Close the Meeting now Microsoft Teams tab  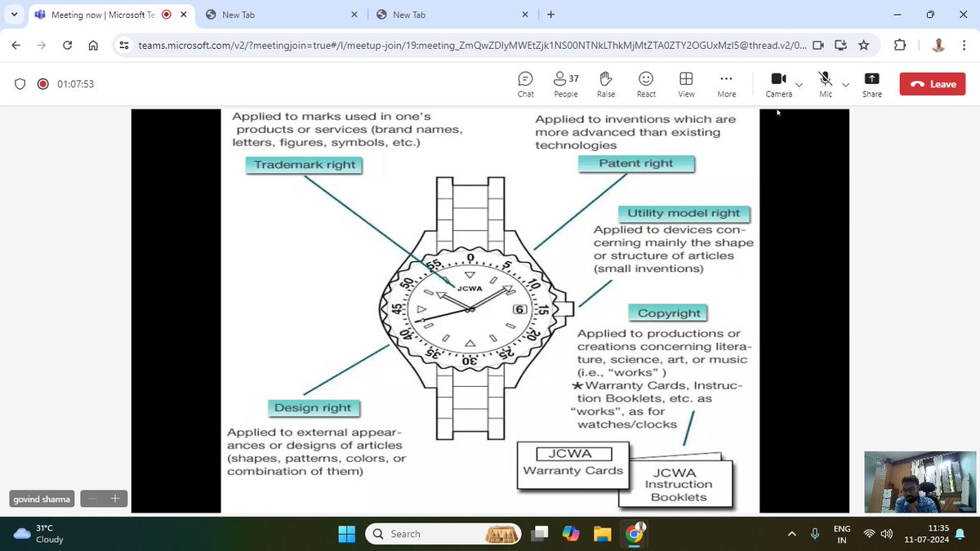point(184,15)
